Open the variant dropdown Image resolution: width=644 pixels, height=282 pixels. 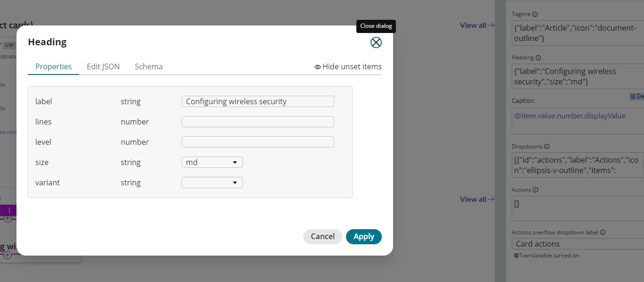tap(212, 182)
